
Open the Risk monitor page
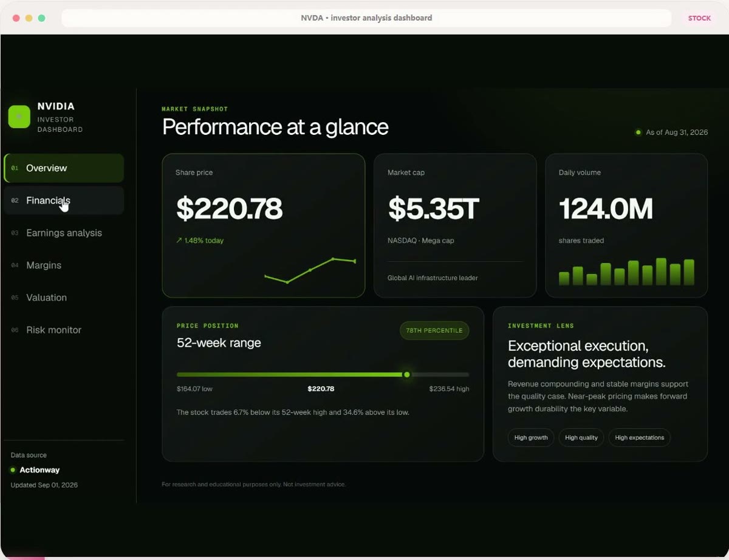(64, 330)
